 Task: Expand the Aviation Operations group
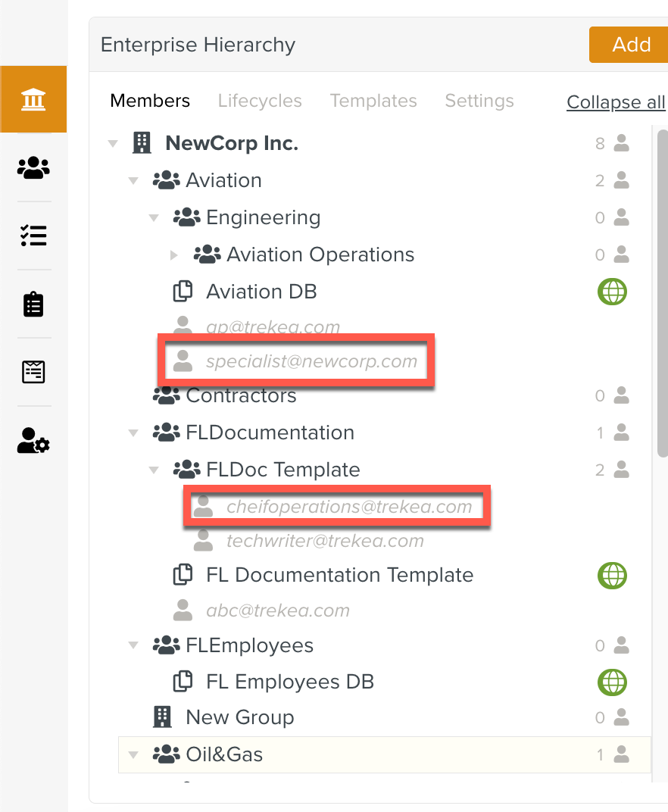pos(174,255)
